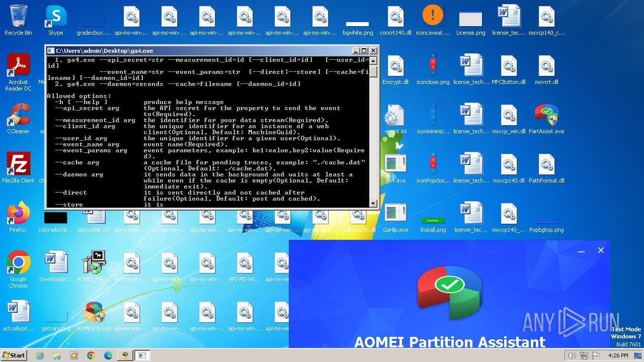644x362 pixels.
Task: Open Chrome from the taskbar
Action: point(91,355)
